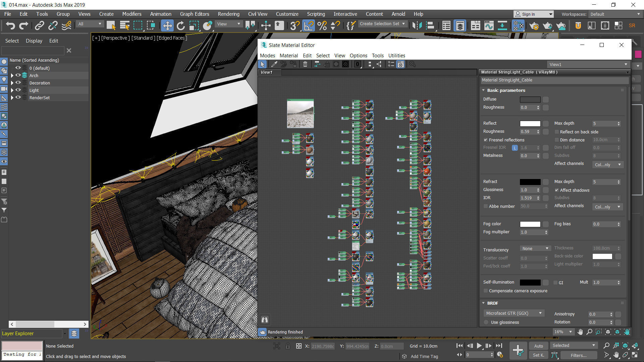Open the Render Setup teapot icon

(534, 26)
